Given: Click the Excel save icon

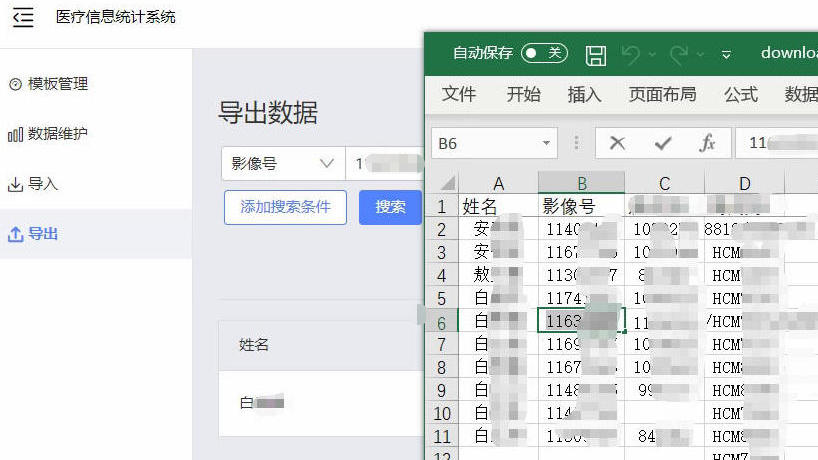Looking at the screenshot, I should 595,54.
